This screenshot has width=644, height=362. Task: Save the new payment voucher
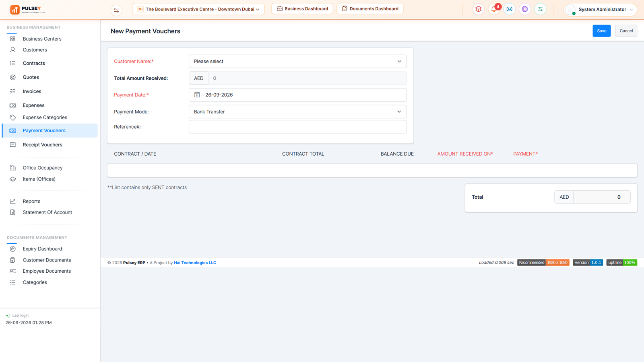(x=601, y=31)
